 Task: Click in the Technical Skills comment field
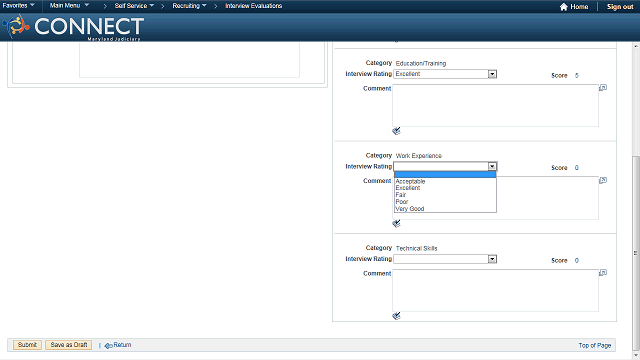point(496,291)
